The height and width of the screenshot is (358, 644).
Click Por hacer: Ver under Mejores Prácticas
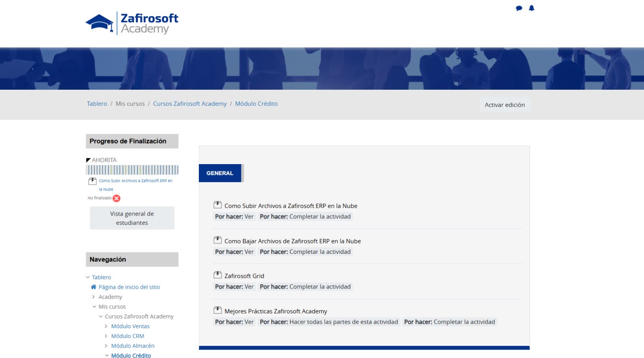click(234, 322)
